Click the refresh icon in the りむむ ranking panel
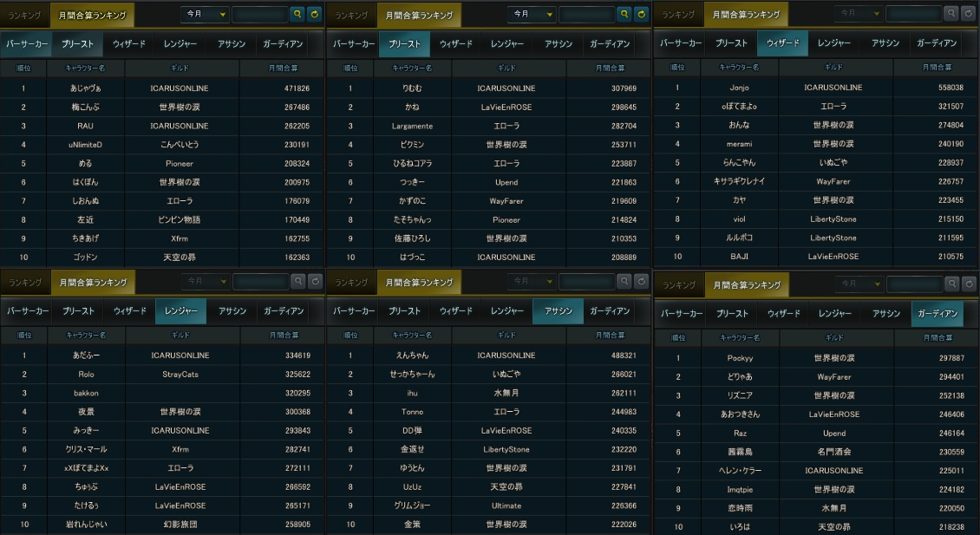 click(x=641, y=14)
